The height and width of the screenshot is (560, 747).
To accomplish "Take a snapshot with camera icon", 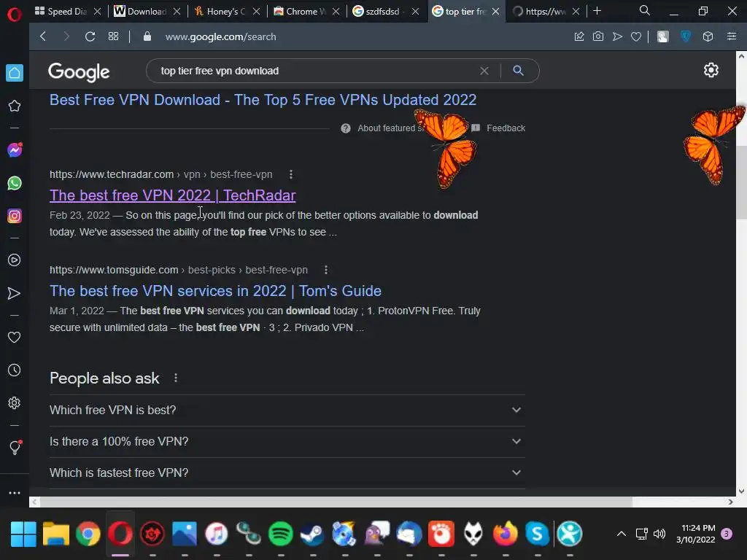I will [598, 36].
